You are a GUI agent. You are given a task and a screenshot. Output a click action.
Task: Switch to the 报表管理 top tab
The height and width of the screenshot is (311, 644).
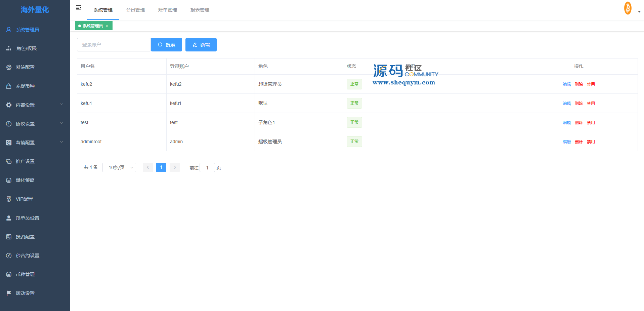point(200,10)
